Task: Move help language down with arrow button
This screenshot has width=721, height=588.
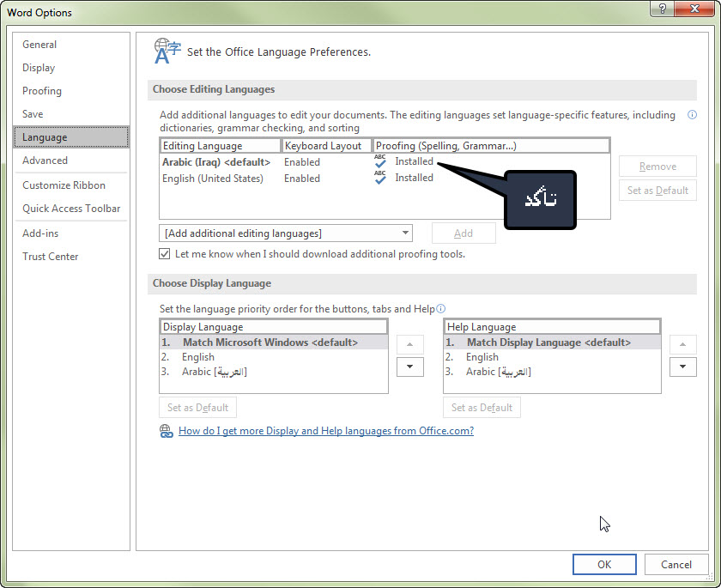Action: tap(683, 367)
